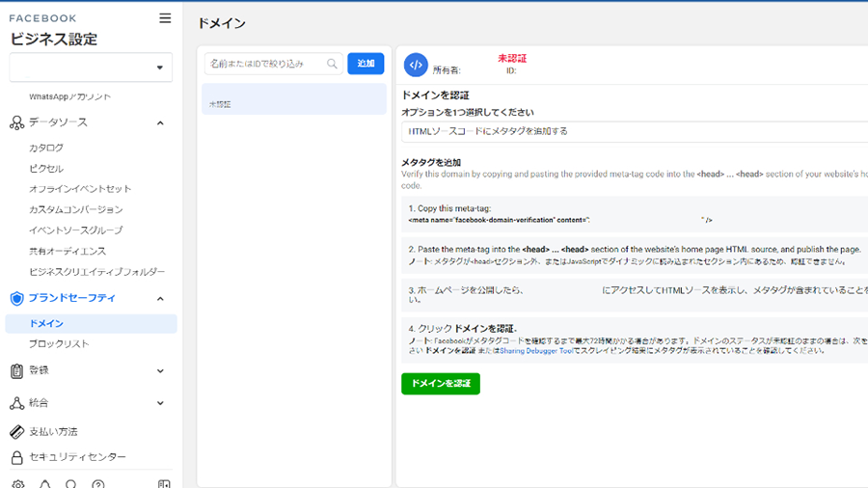The image size is (868, 488).
Task: Open セキュリティセンター menu item
Action: coord(77,457)
